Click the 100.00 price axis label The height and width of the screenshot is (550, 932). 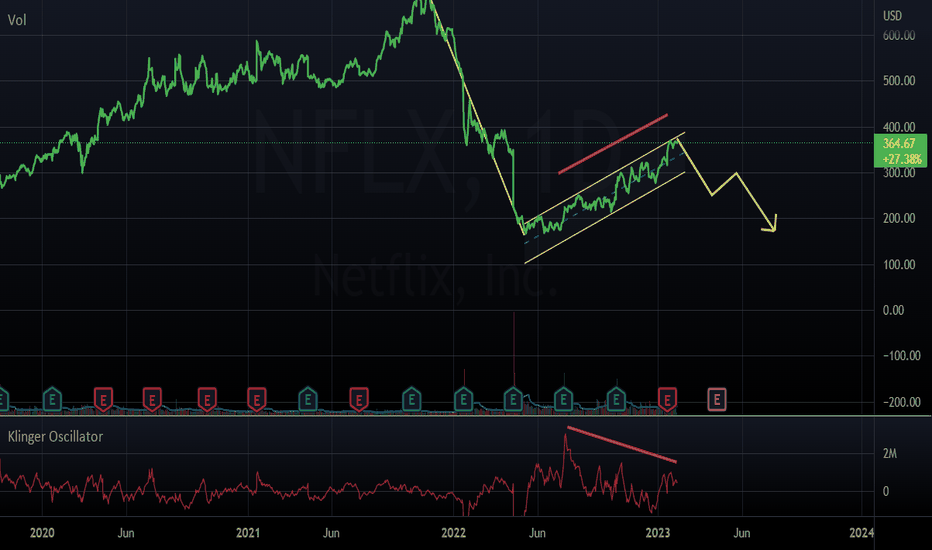point(899,265)
